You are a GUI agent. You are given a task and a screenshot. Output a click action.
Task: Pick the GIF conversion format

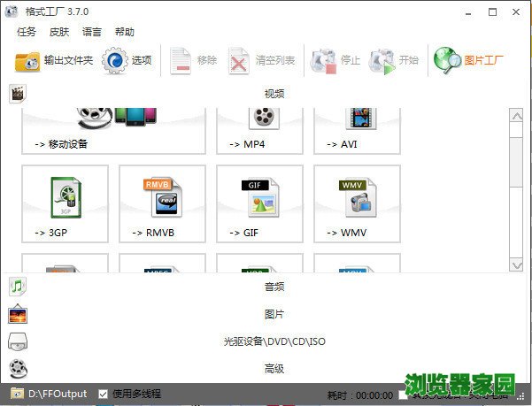coord(259,204)
